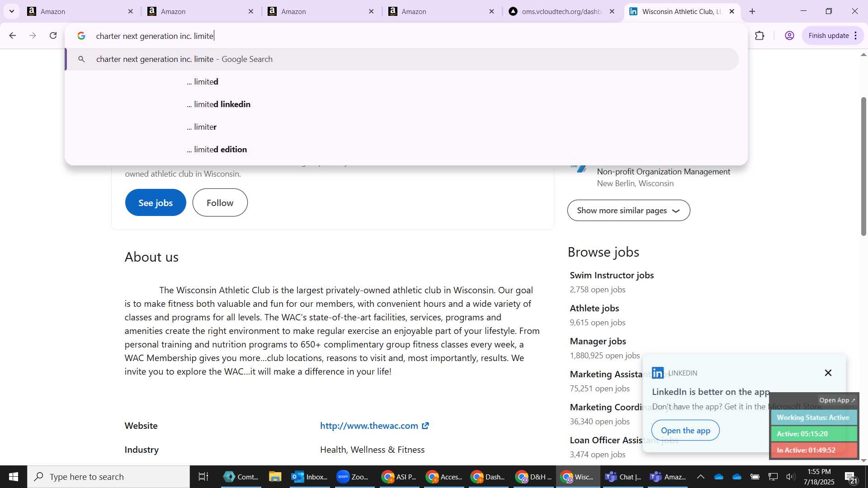Click the browser forward arrow
Viewport: 868px width, 488px height.
(x=33, y=36)
